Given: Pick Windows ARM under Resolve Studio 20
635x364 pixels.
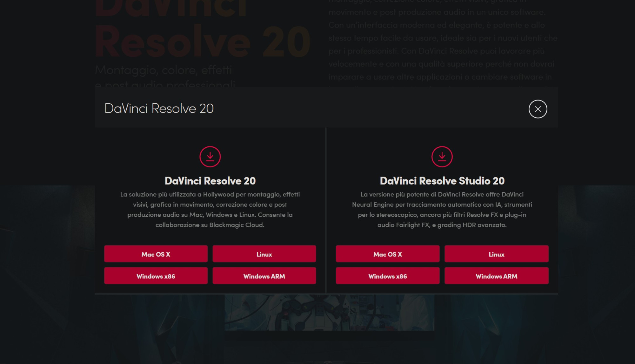Looking at the screenshot, I should click(496, 276).
